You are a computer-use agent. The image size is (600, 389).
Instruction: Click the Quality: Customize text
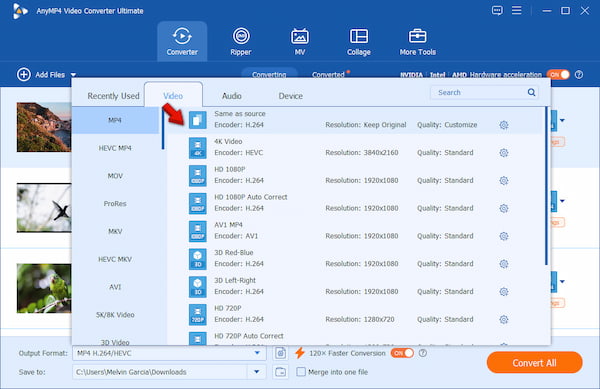(x=447, y=125)
